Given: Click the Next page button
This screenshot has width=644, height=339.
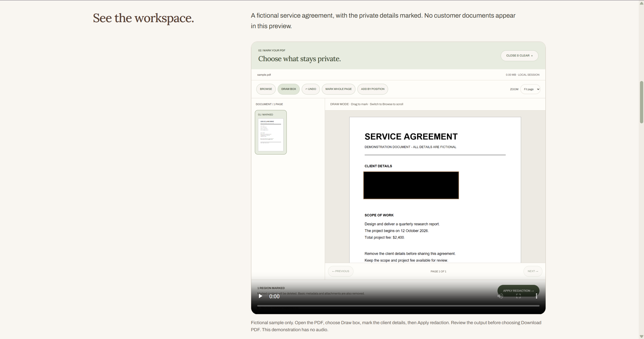Looking at the screenshot, I should click(x=533, y=271).
